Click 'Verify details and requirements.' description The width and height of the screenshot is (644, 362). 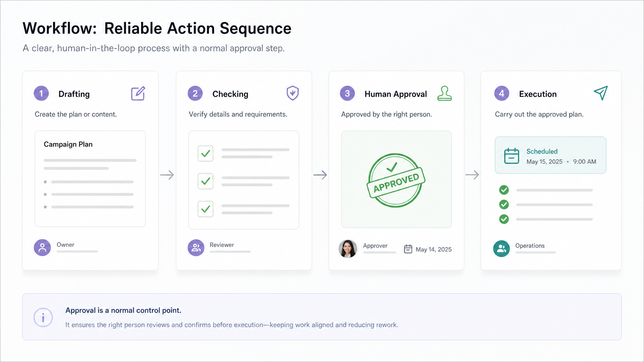pos(238,114)
